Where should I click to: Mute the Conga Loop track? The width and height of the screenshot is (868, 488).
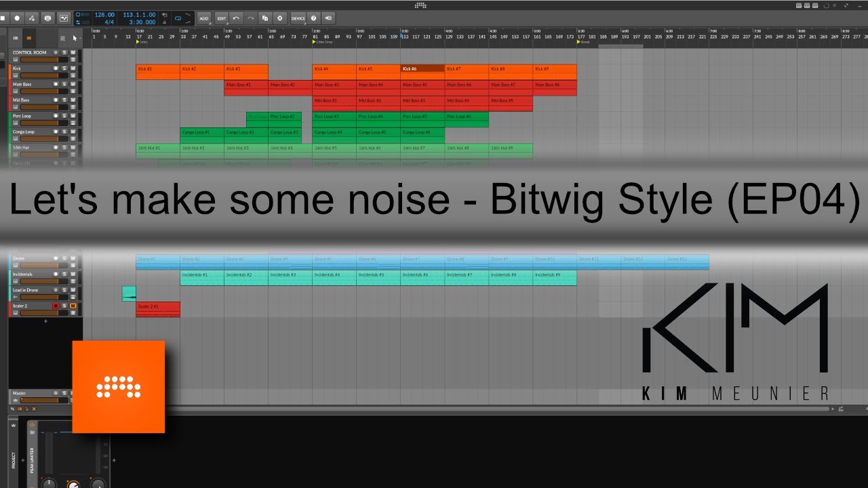[x=73, y=131]
